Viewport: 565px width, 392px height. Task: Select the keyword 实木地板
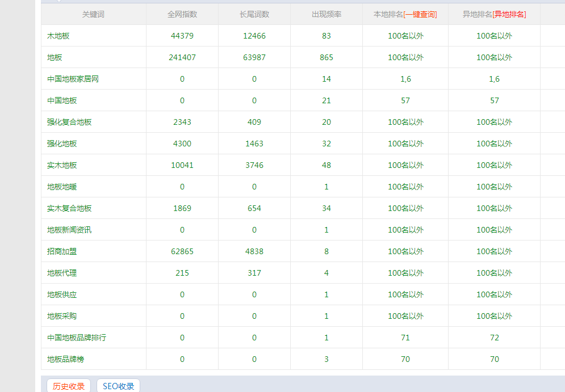[62, 165]
